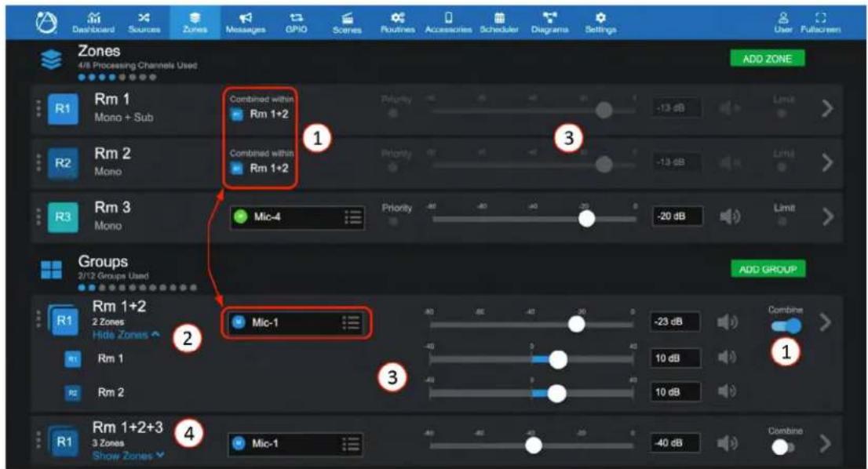Viewport: 868px width, 469px height.
Task: Open the Routines page
Action: pos(397,24)
